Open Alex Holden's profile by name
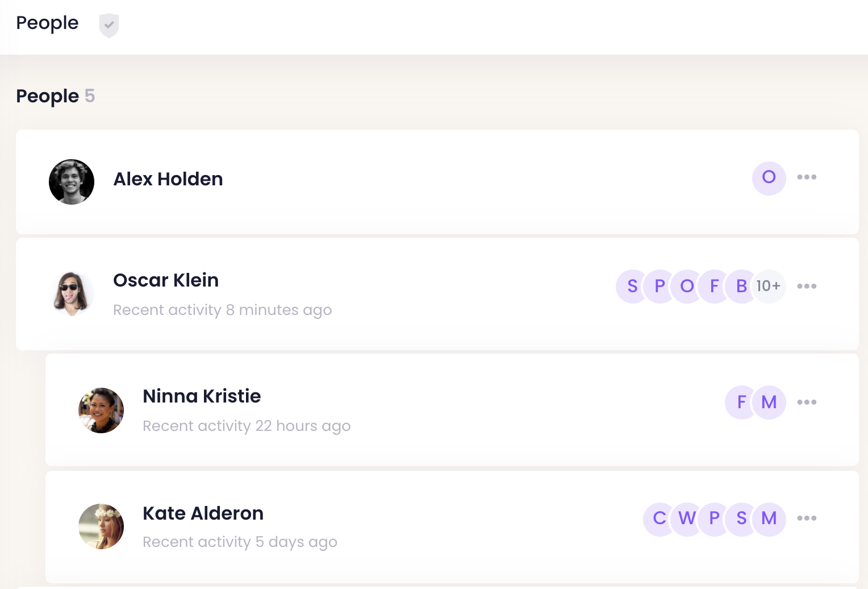This screenshot has height=589, width=868. (x=168, y=179)
